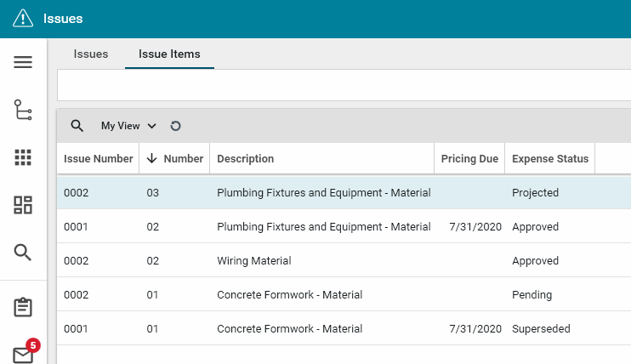
Task: Select the Issue Items tab
Action: click(x=169, y=54)
